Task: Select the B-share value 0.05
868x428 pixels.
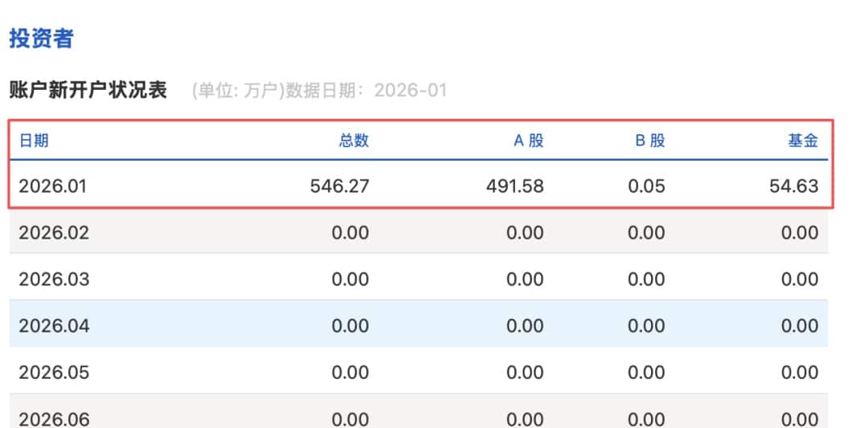Action: (646, 186)
